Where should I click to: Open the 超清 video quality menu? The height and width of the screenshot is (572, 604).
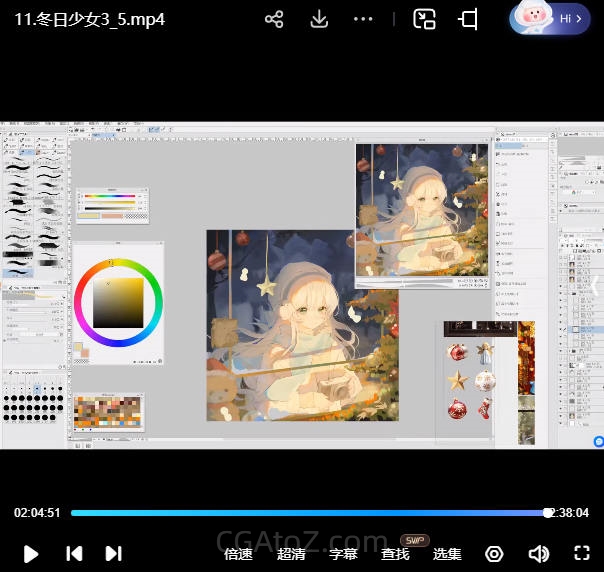pos(291,554)
